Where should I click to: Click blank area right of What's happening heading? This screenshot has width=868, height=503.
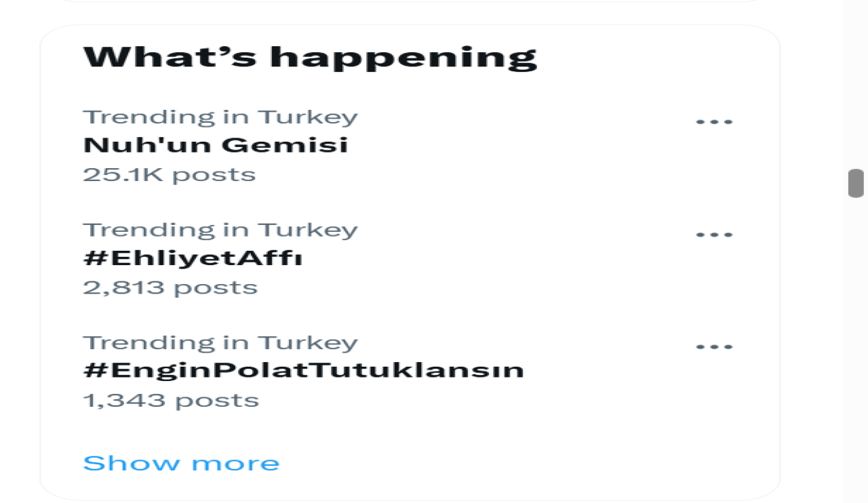coord(651,57)
